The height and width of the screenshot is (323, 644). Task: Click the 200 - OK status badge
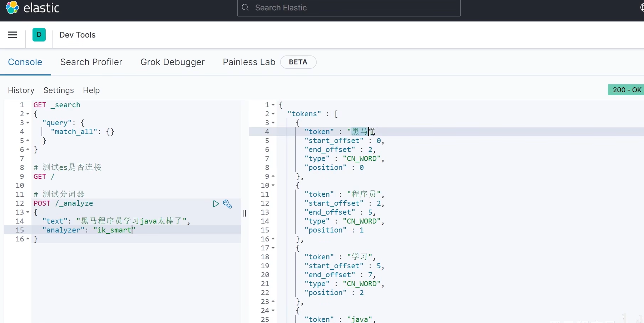pyautogui.click(x=626, y=90)
